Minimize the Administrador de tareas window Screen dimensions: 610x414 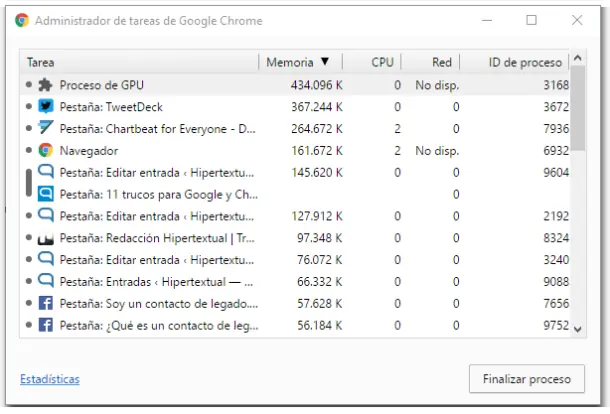(x=487, y=20)
